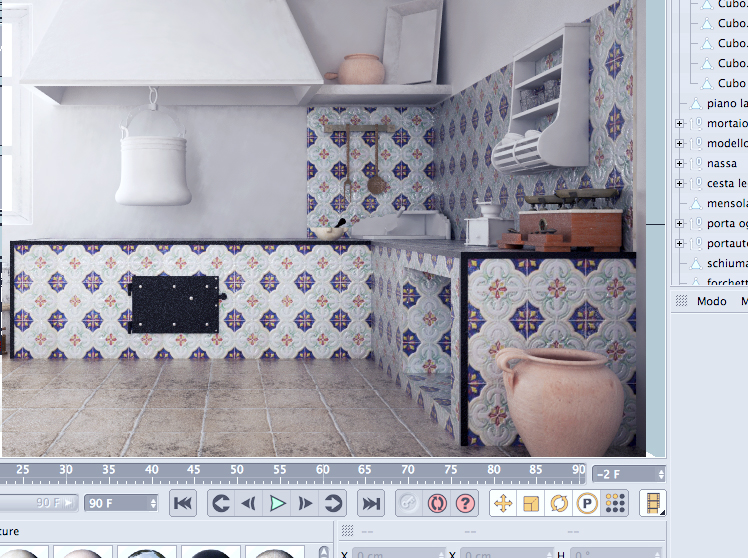Screen dimensions: 748x558
Task: Expand the porta og object group
Action: click(679, 224)
